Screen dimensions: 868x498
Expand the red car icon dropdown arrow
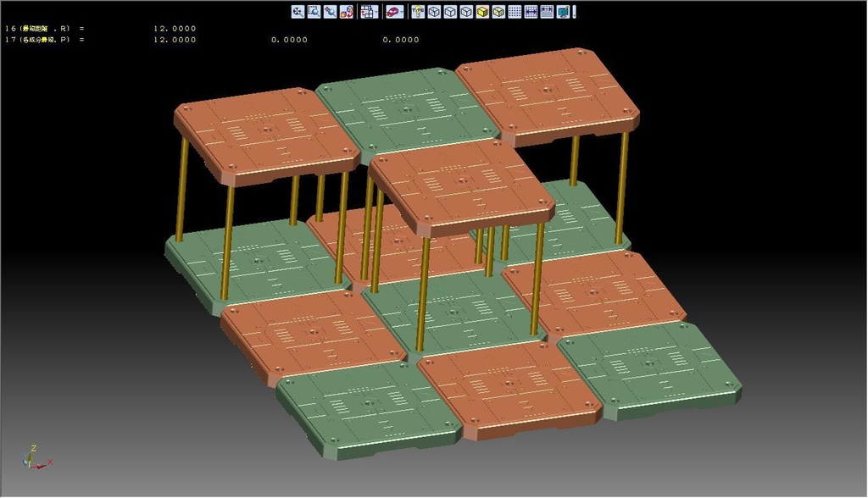[402, 12]
